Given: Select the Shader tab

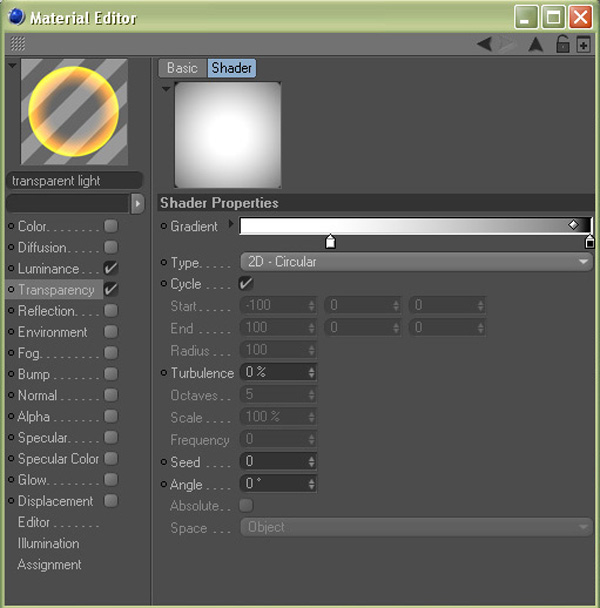Looking at the screenshot, I should coord(231,68).
